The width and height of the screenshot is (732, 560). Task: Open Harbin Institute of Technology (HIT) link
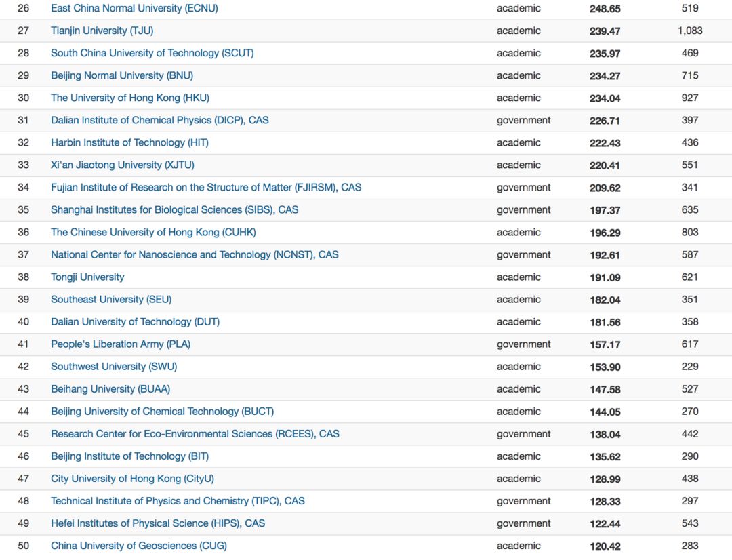[129, 143]
